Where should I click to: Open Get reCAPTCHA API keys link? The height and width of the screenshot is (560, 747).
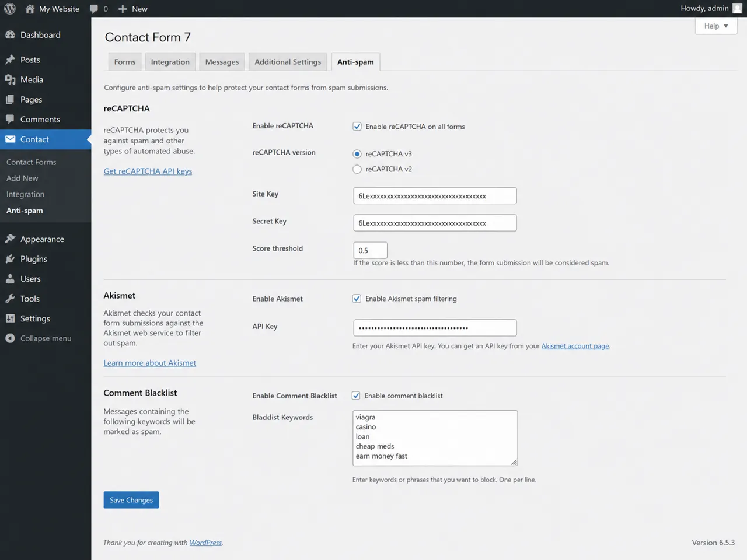(148, 171)
